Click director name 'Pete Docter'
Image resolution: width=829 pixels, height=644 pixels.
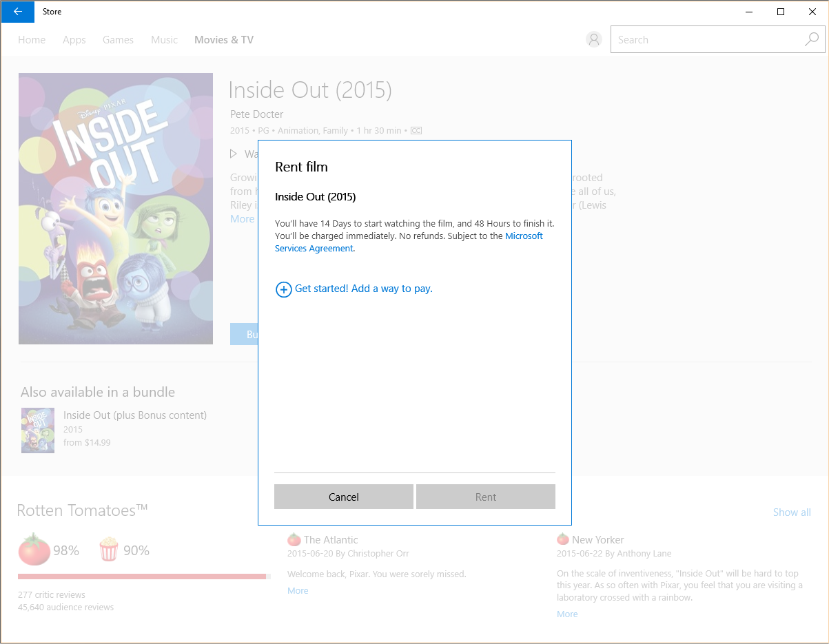(257, 114)
